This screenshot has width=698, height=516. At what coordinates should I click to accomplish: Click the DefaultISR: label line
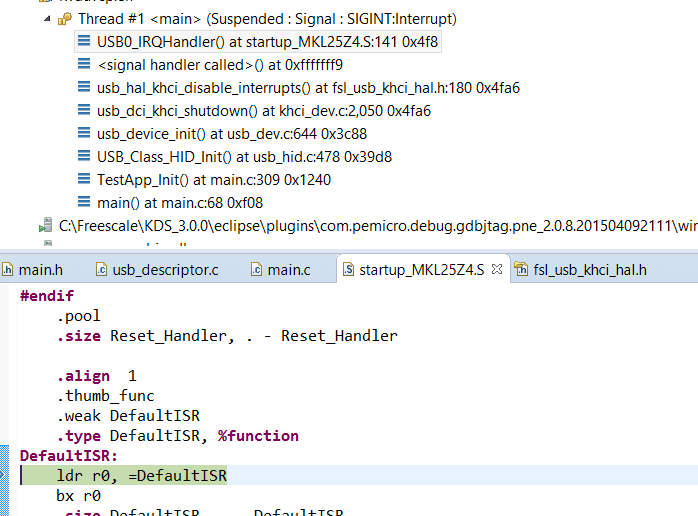[69, 456]
